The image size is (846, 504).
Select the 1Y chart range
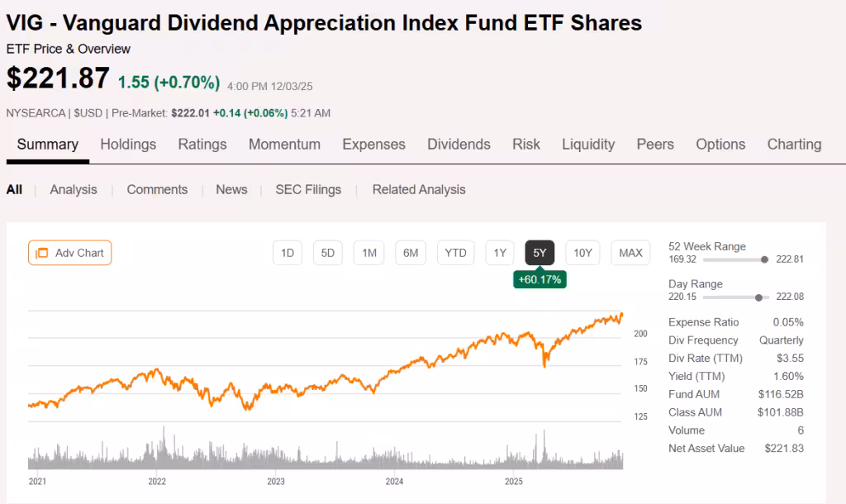coord(500,253)
